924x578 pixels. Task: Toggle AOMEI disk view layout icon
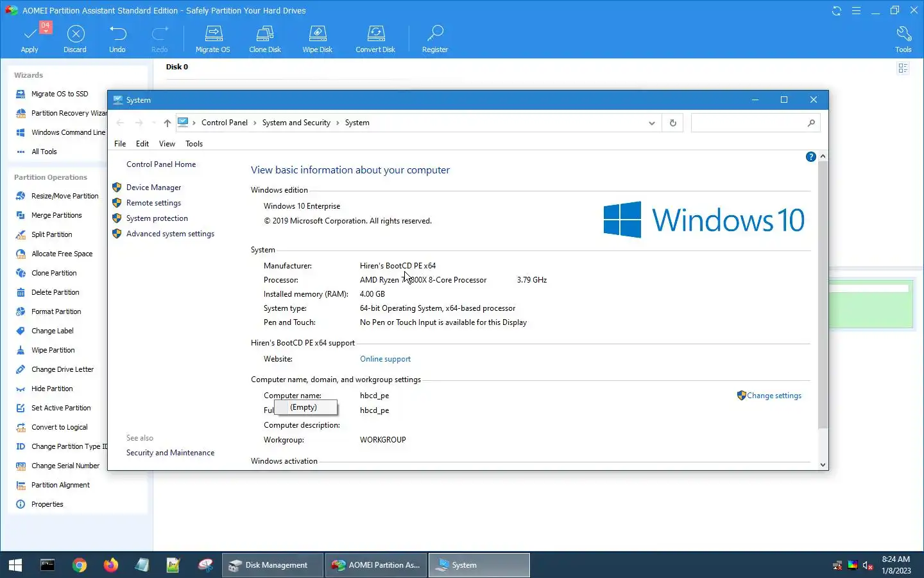point(903,68)
